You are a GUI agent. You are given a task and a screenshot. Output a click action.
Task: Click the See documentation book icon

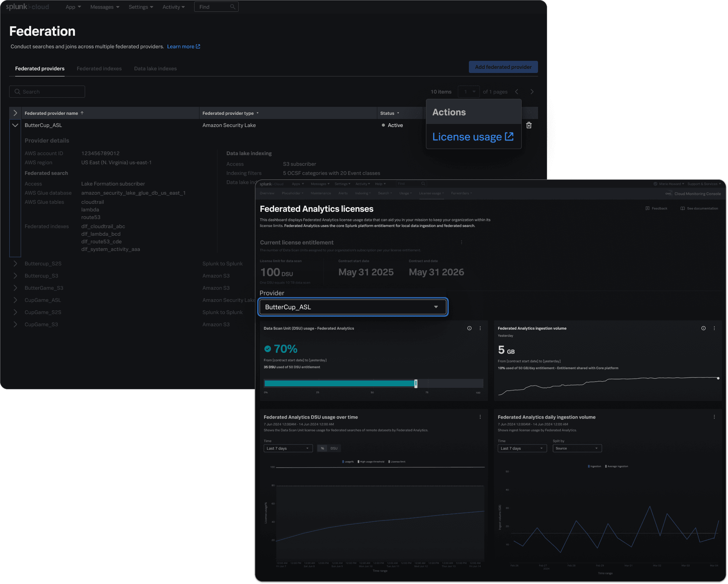[x=682, y=208]
